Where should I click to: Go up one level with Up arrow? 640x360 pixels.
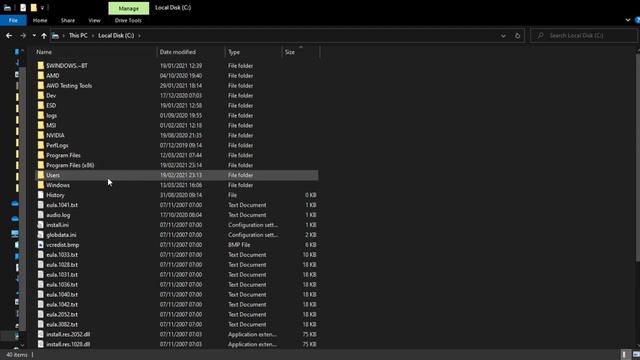44,36
